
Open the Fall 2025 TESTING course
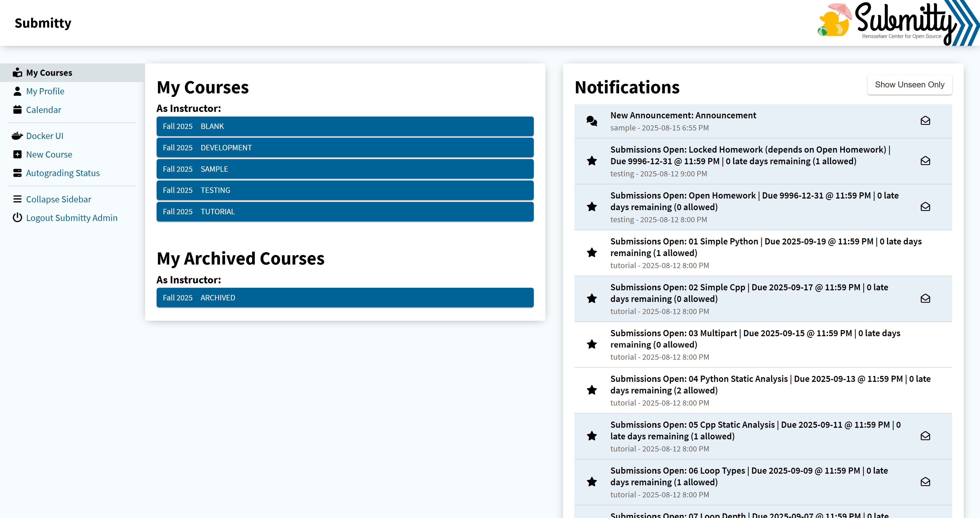pos(345,190)
